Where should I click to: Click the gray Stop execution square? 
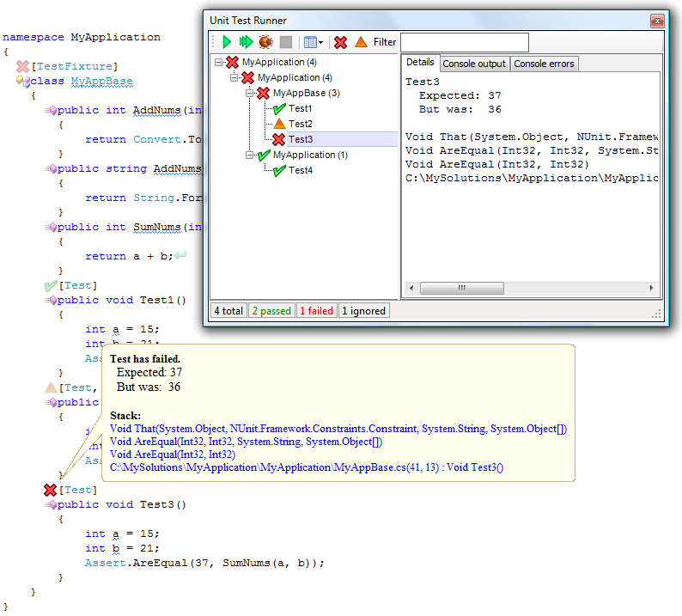(286, 42)
